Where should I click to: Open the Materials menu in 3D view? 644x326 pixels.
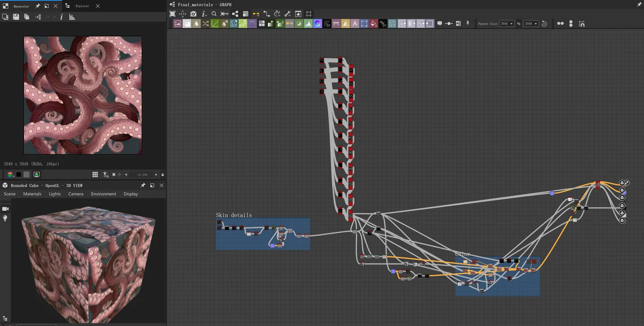coord(32,194)
